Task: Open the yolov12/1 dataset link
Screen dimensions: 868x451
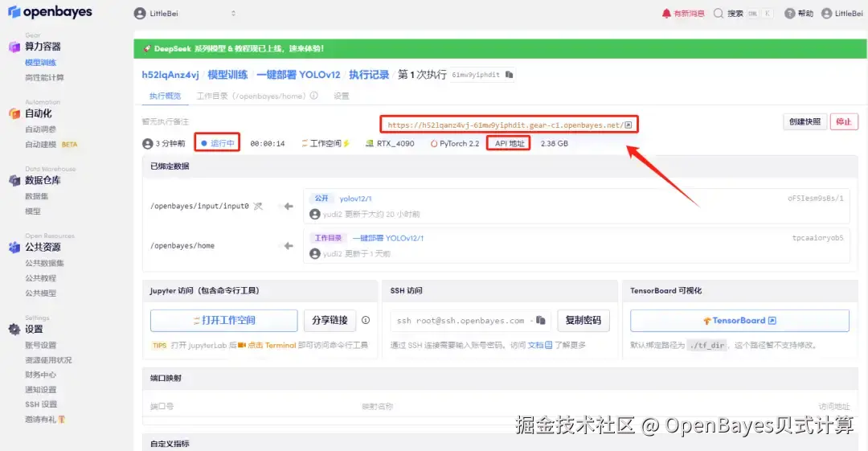Action: tap(355, 199)
